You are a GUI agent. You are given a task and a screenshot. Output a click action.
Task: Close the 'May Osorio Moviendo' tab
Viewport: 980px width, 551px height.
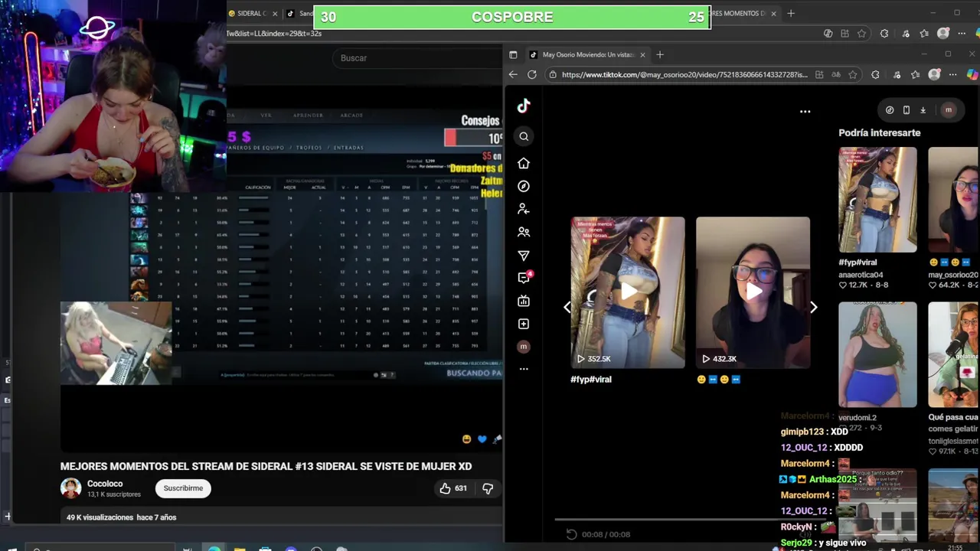(642, 54)
